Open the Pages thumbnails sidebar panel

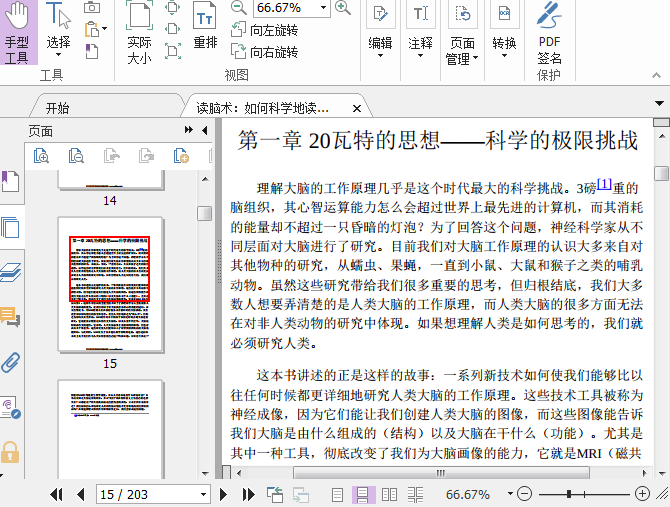tap(10, 227)
